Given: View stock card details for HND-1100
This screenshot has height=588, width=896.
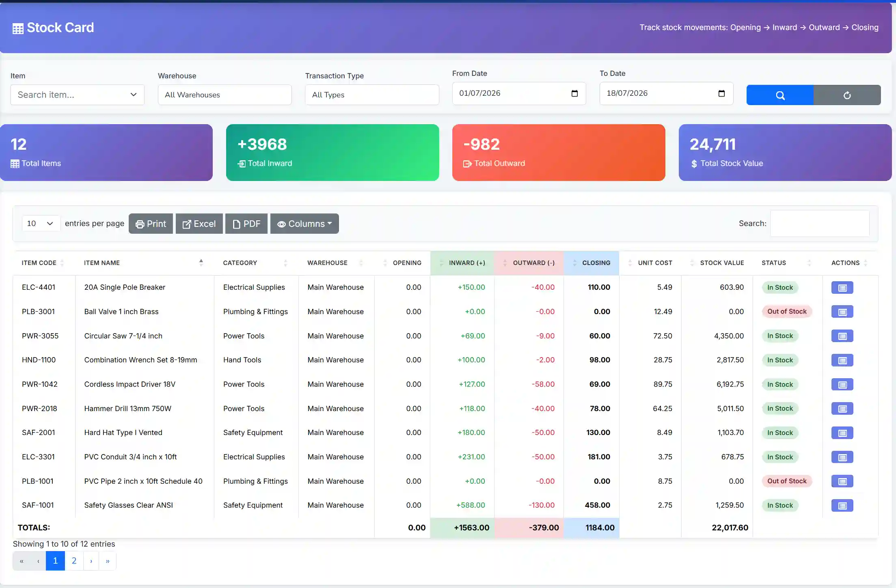Looking at the screenshot, I should click(842, 360).
